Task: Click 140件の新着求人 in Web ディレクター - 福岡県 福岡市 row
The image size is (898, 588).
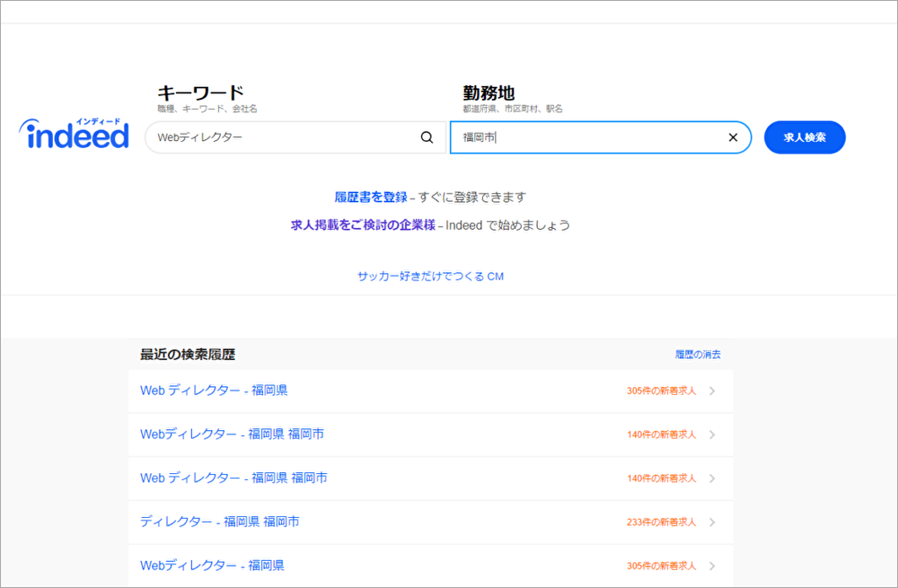Action: pos(662,478)
